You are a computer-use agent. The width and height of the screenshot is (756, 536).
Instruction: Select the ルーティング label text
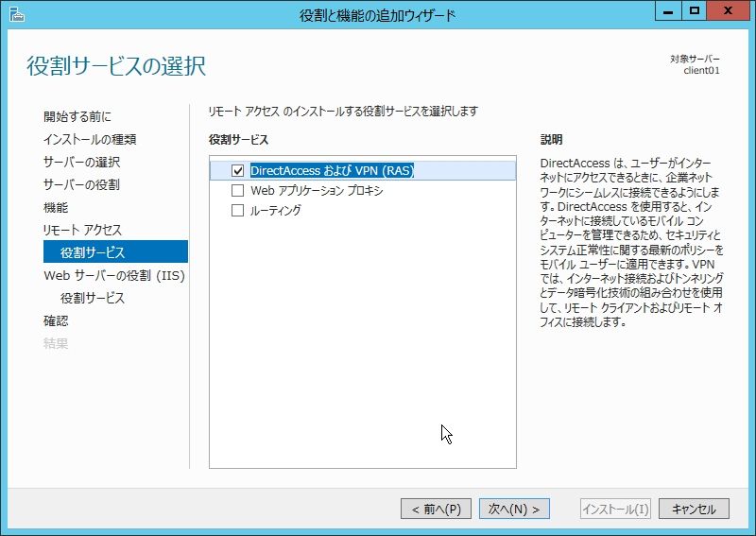point(275,211)
